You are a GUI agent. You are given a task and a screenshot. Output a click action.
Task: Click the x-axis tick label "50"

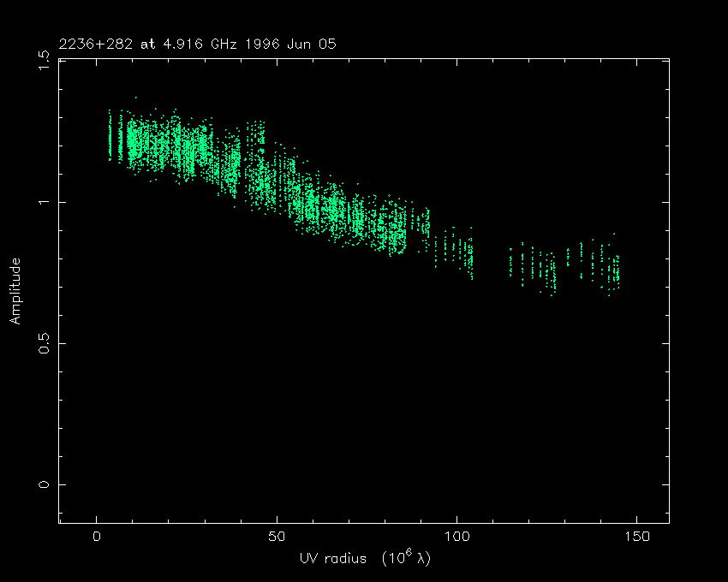coord(277,537)
